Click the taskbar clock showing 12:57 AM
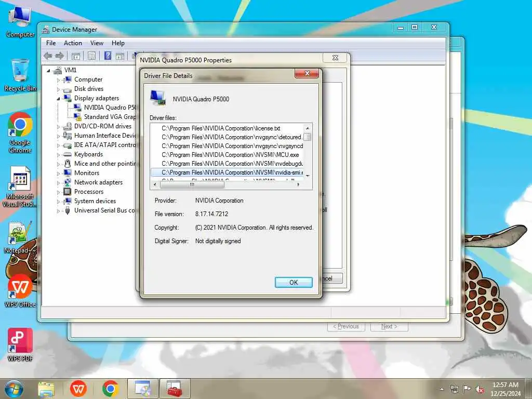 (x=505, y=389)
